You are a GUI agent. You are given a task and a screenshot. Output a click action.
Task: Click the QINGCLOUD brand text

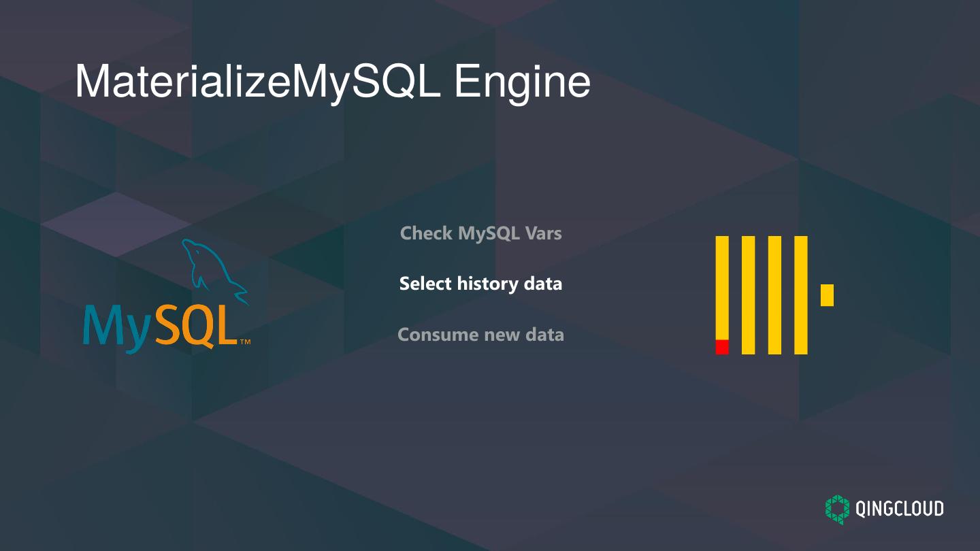coord(899,509)
